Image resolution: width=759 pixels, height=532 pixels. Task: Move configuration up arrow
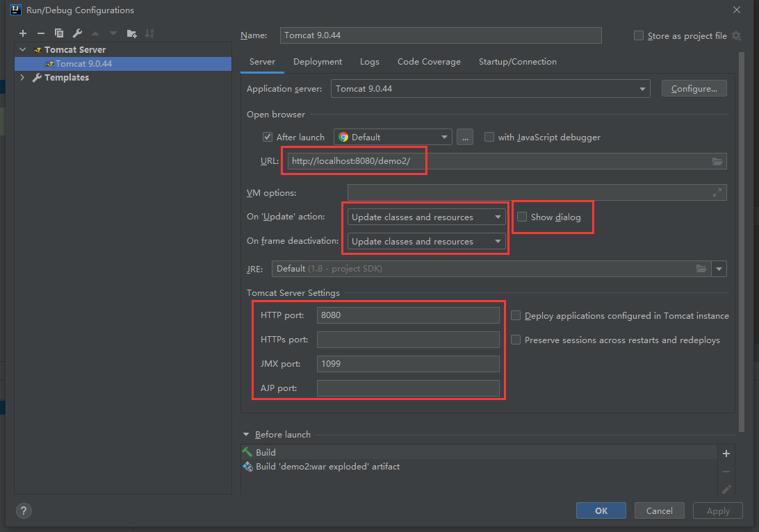(95, 33)
